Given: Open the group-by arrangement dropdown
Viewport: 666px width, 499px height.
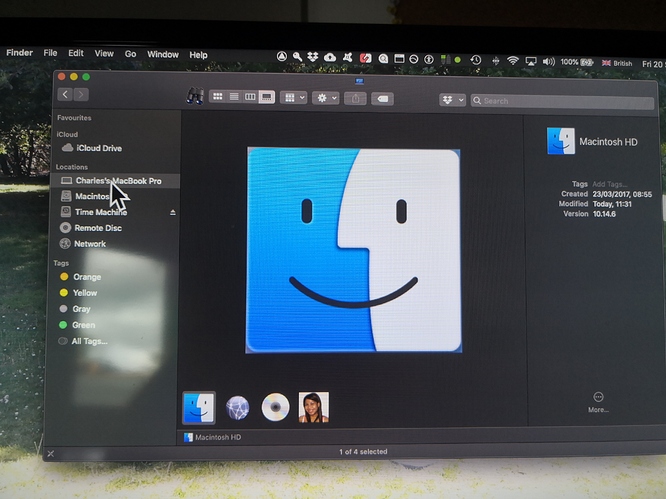Looking at the screenshot, I should click(x=294, y=98).
